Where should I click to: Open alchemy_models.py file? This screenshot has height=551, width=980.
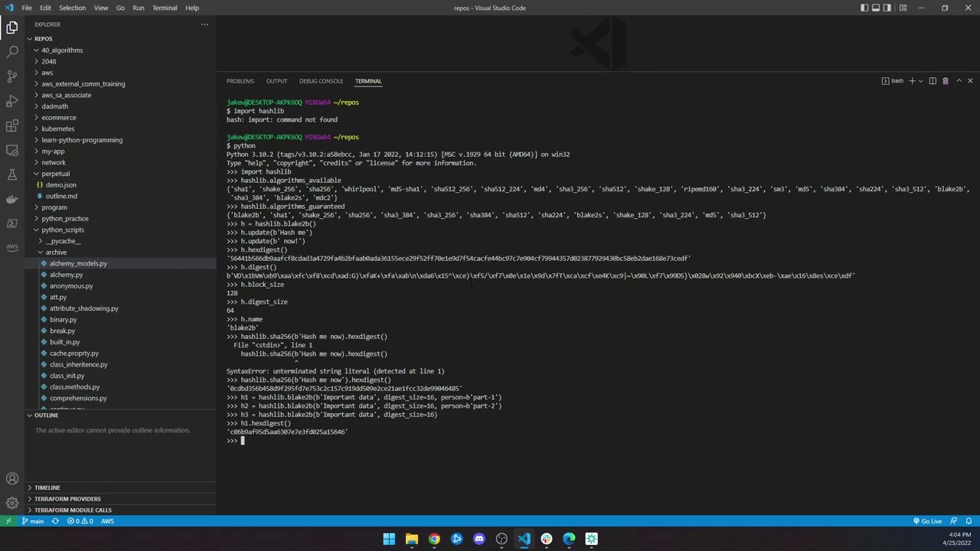point(78,263)
